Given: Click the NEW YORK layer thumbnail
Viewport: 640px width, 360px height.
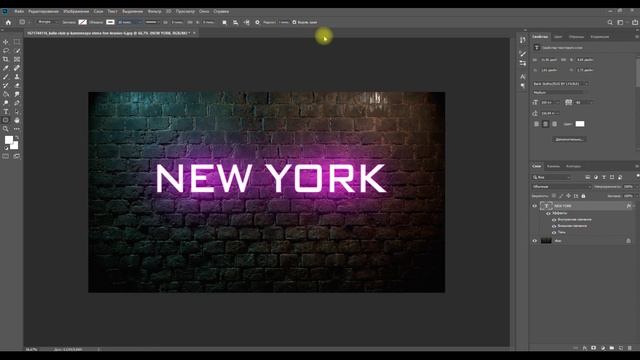Looking at the screenshot, I should coord(546,206).
